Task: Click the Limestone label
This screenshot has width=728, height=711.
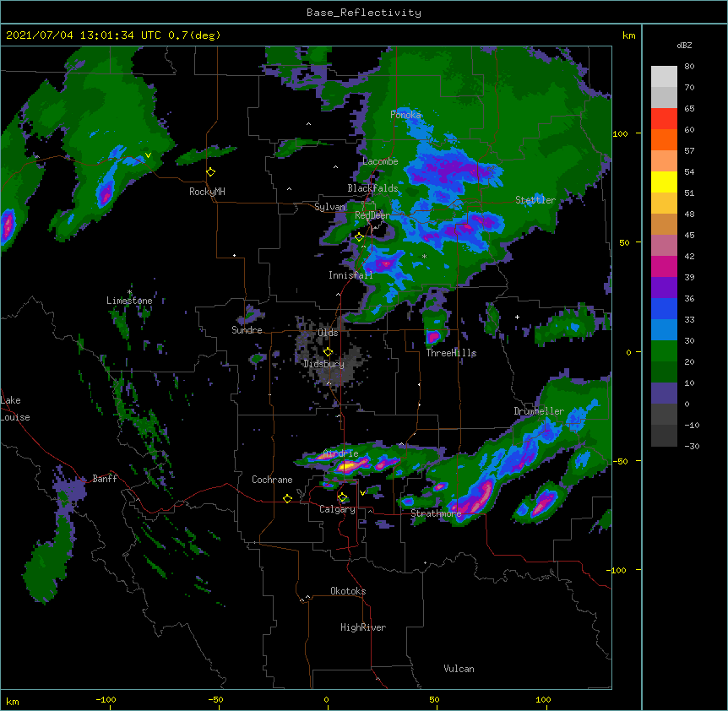Action: pos(129,301)
